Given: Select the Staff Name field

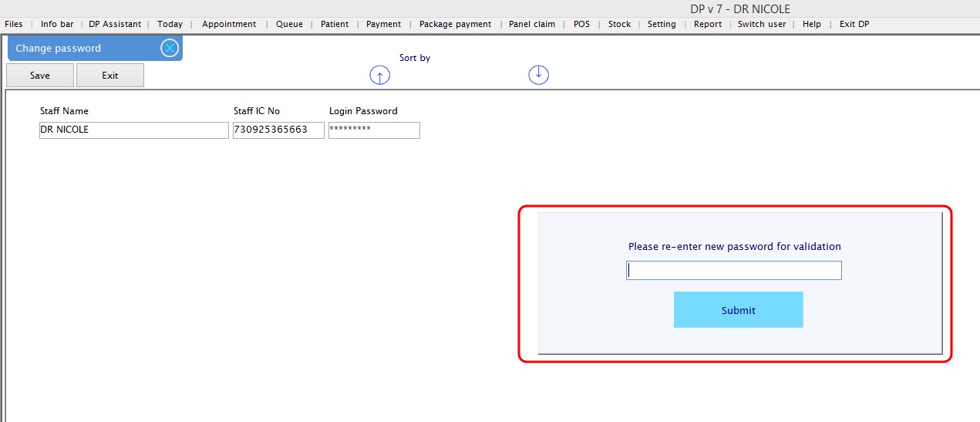Looking at the screenshot, I should (x=134, y=130).
